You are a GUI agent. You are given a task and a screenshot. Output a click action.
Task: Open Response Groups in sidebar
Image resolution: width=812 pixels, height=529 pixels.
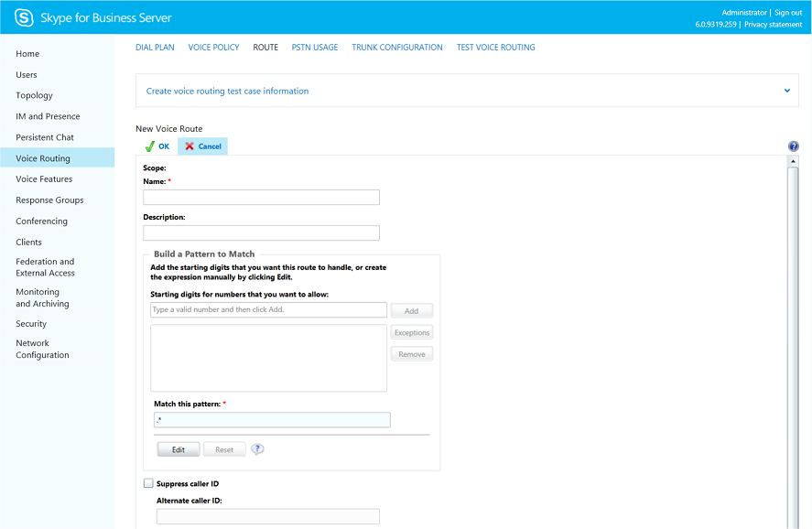[49, 200]
